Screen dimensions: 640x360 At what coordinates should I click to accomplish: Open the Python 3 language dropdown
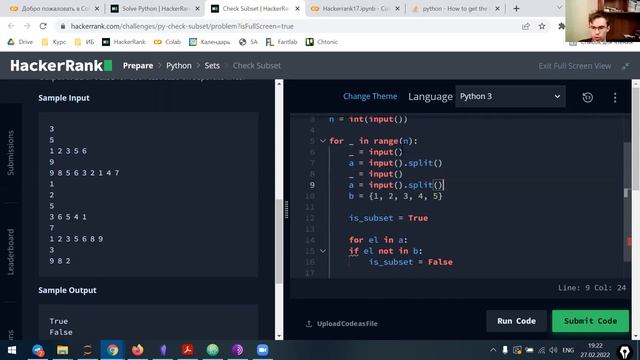(510, 96)
